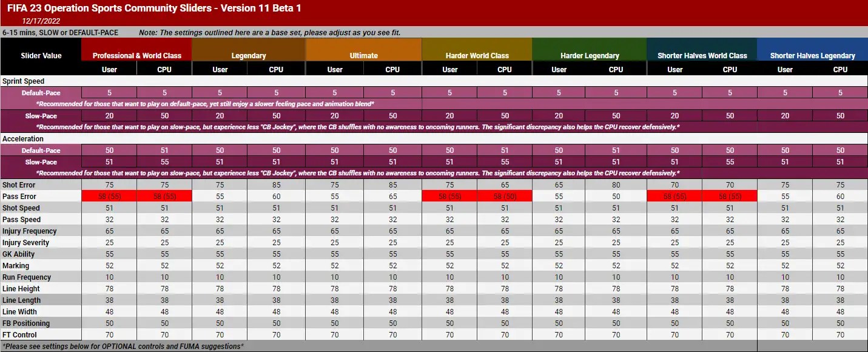Click the red '58 (50)' Pass Error cell
The width and height of the screenshot is (868, 352).
(x=505, y=197)
